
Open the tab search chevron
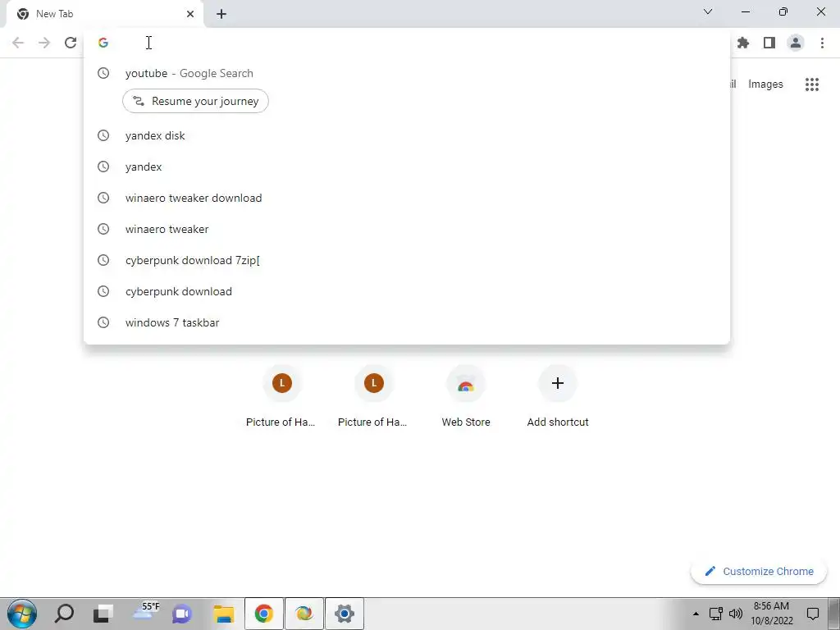708,11
